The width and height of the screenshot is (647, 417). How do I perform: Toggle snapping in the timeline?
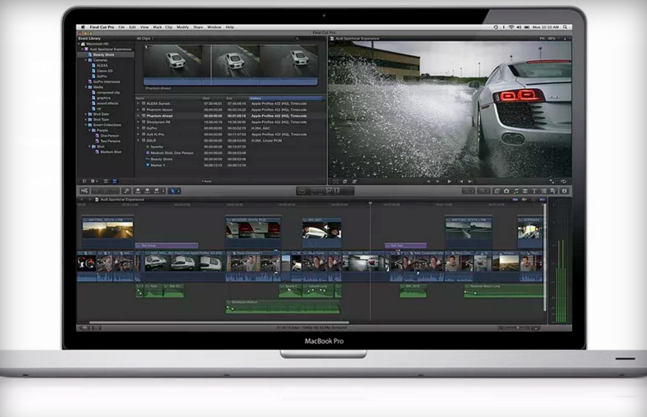(542, 200)
